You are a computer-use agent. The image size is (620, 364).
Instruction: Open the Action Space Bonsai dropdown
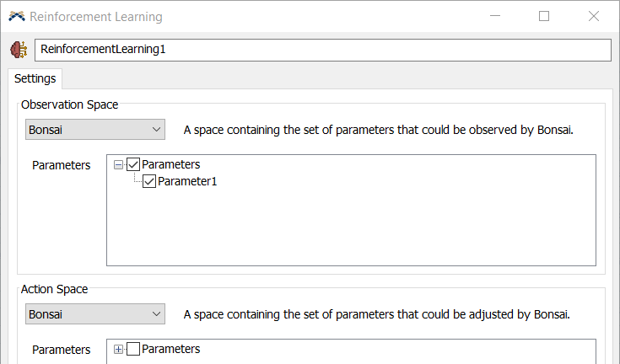pyautogui.click(x=95, y=314)
